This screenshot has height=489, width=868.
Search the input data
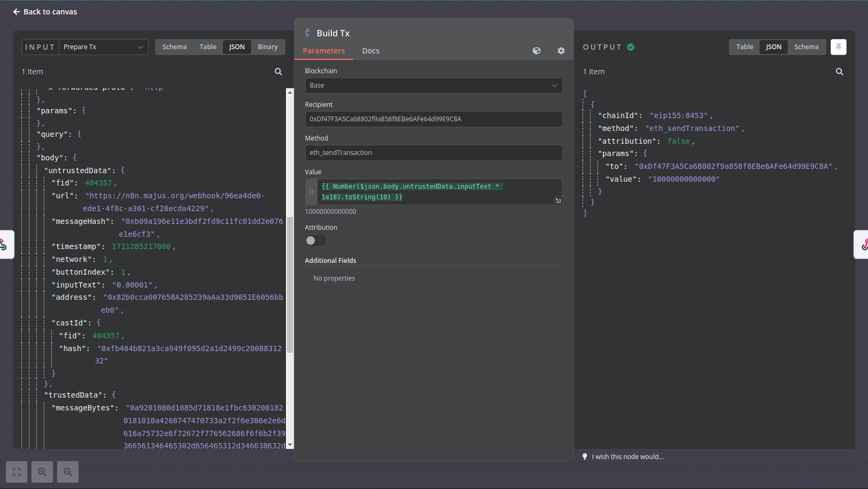click(278, 72)
